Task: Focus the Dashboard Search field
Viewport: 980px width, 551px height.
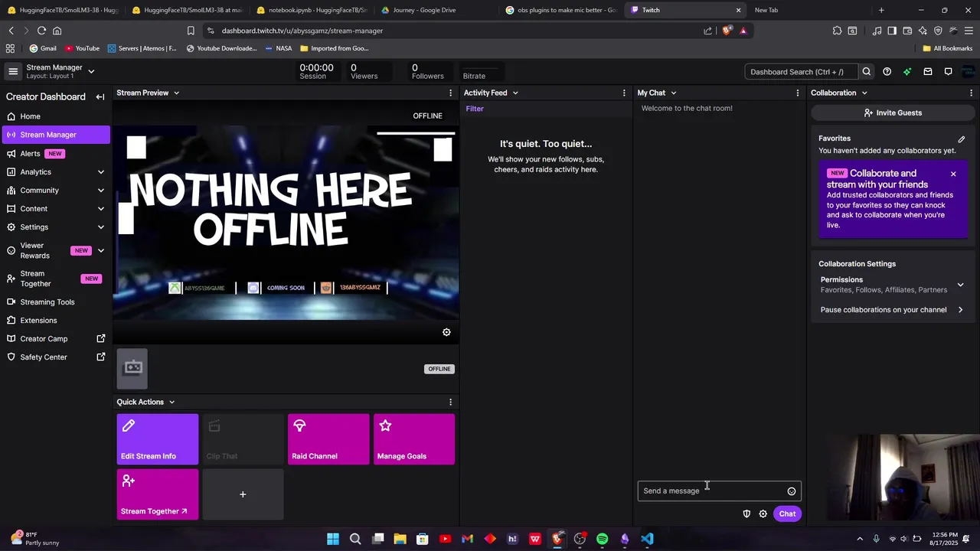Action: coord(802,72)
